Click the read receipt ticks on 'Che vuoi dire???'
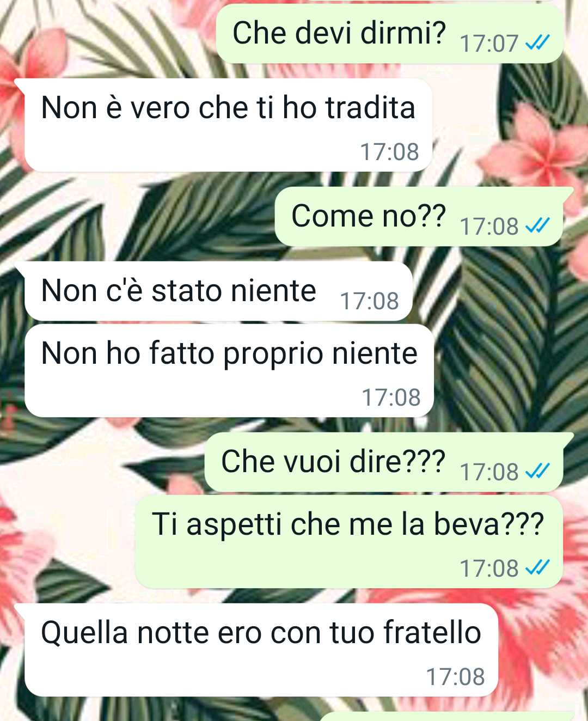 (x=537, y=471)
